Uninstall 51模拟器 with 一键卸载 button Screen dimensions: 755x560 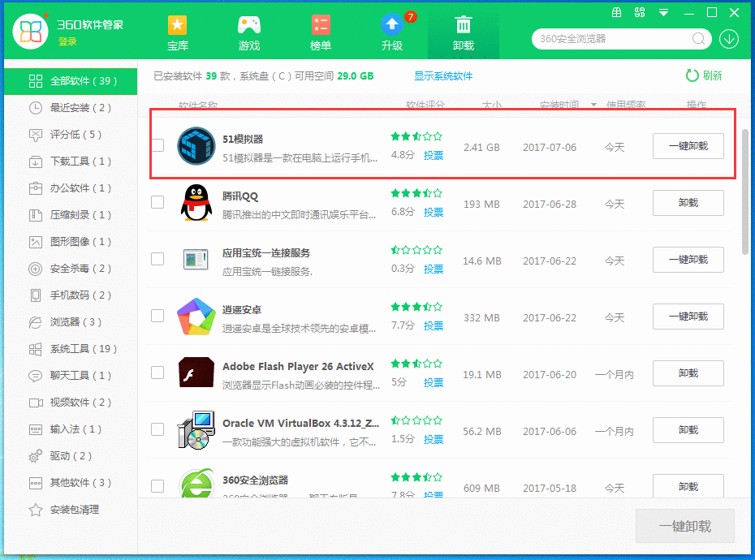point(688,146)
